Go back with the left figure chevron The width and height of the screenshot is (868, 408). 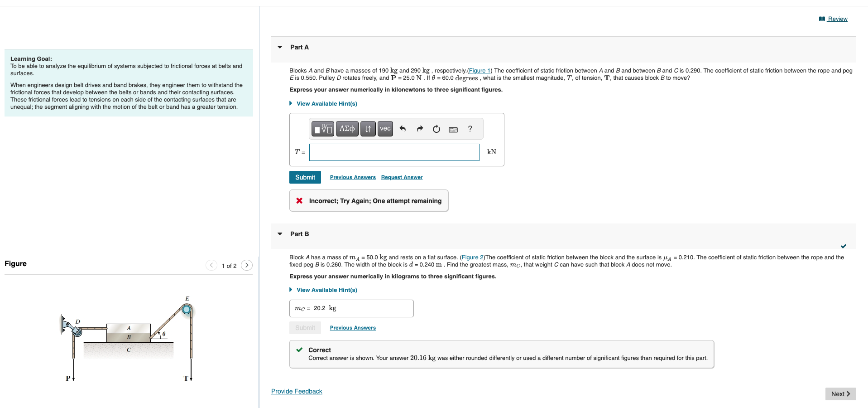(x=211, y=265)
